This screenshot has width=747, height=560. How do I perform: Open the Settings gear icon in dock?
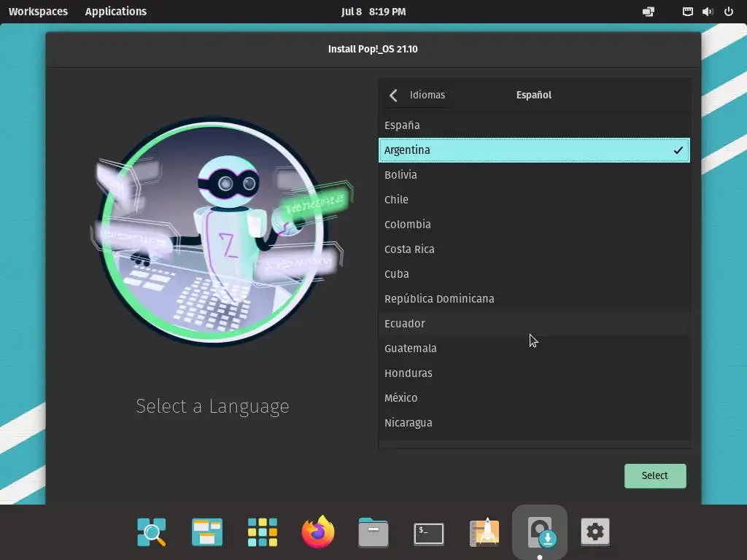tap(595, 532)
